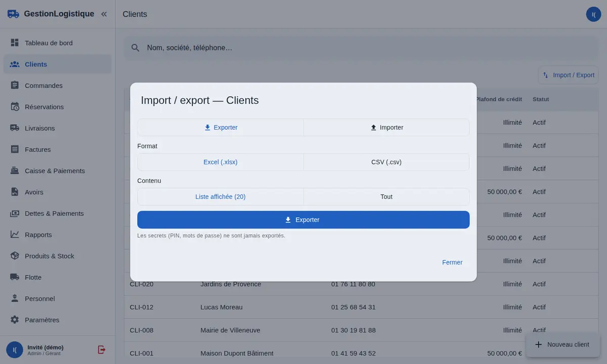Image resolution: width=607 pixels, height=364 pixels.
Task: Click into the Nom, société, téléphone search field
Action: click(x=361, y=48)
